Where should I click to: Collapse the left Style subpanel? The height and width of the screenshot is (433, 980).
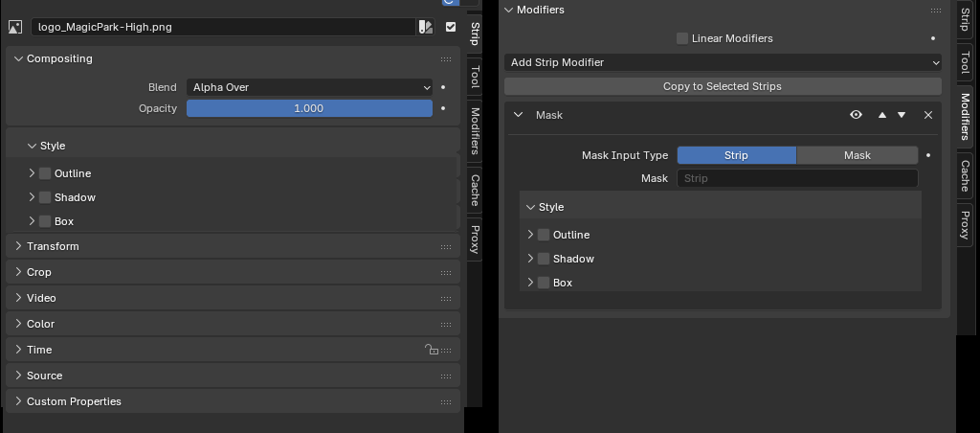point(32,146)
